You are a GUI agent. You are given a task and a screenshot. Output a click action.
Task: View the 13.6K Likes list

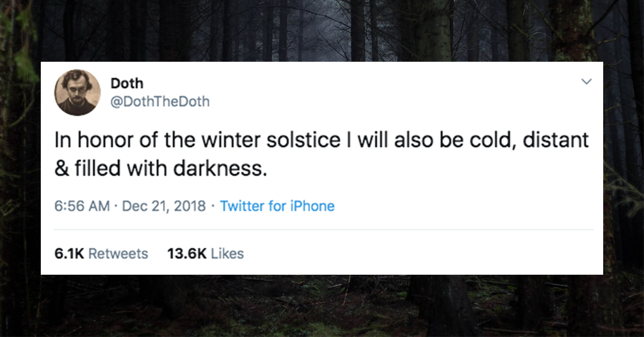[206, 253]
